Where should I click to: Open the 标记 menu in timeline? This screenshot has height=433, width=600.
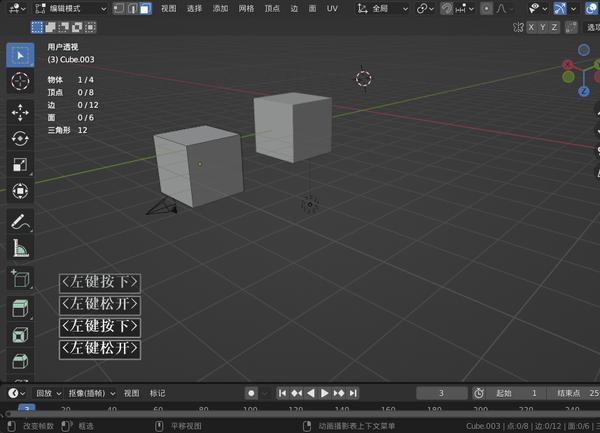157,393
